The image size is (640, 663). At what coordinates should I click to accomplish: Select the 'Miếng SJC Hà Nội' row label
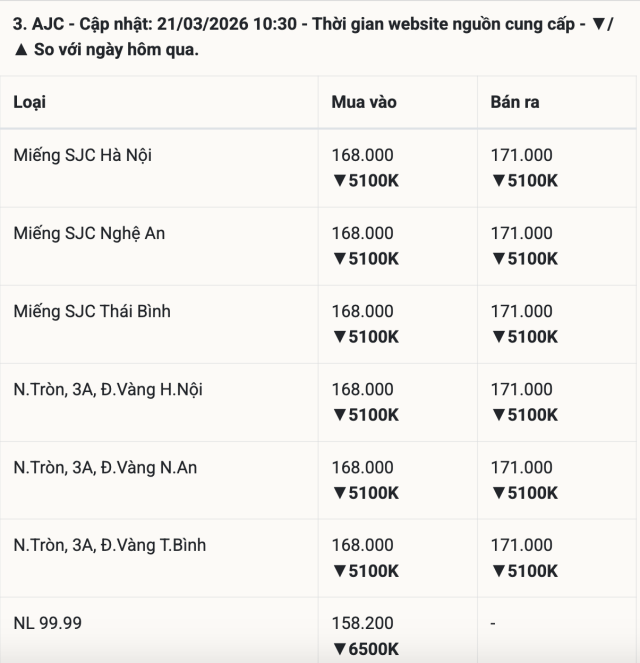tap(83, 155)
